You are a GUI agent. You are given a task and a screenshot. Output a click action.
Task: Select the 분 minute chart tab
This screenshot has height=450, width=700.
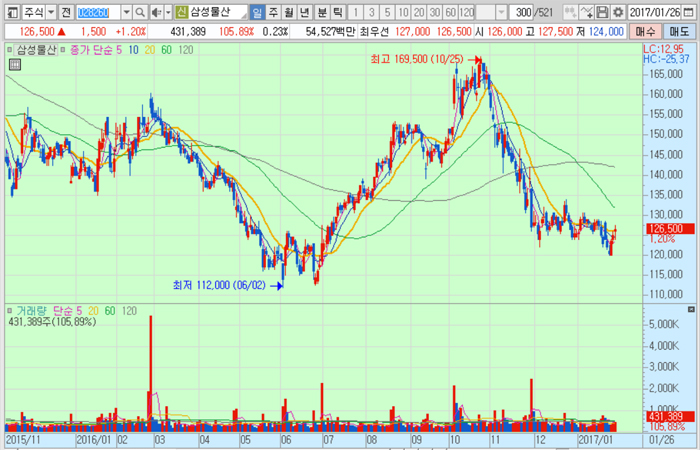pos(321,12)
